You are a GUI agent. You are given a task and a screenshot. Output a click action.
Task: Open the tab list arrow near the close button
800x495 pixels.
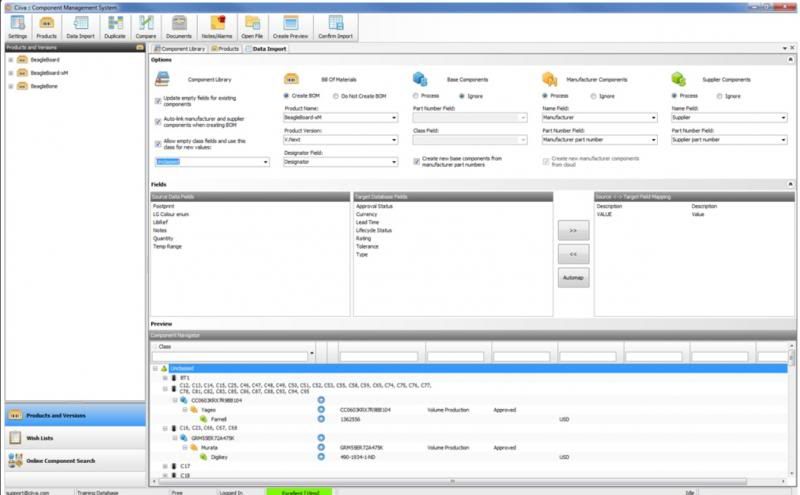coord(785,48)
